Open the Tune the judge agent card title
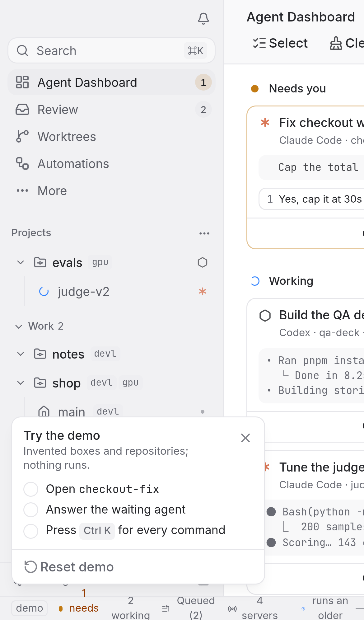The width and height of the screenshot is (364, 620). pyautogui.click(x=321, y=467)
